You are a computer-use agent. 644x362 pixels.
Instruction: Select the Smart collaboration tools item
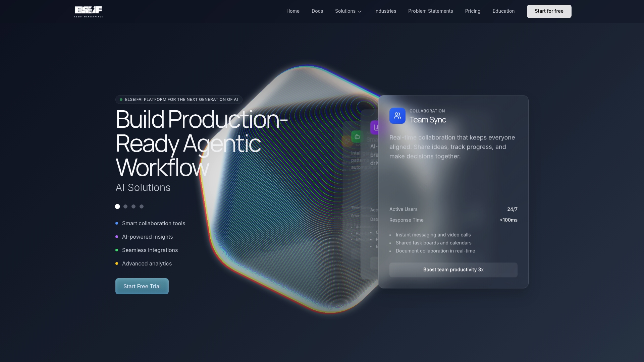(x=154, y=223)
